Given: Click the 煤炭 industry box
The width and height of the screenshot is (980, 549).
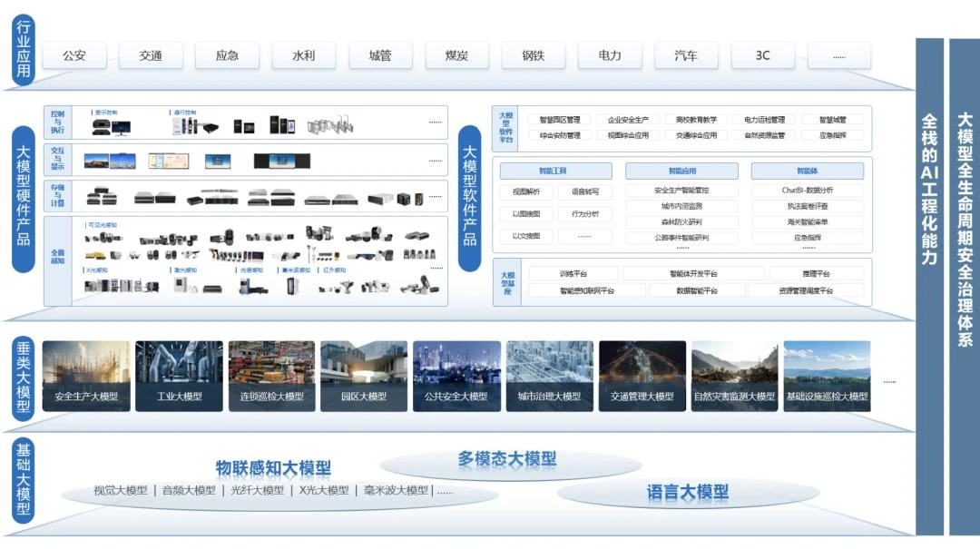Looking at the screenshot, I should (x=456, y=55).
